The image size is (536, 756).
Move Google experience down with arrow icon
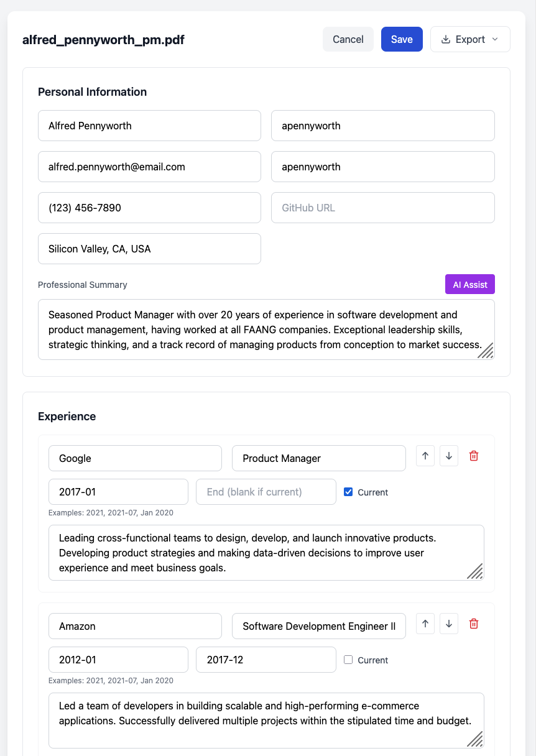pos(449,456)
